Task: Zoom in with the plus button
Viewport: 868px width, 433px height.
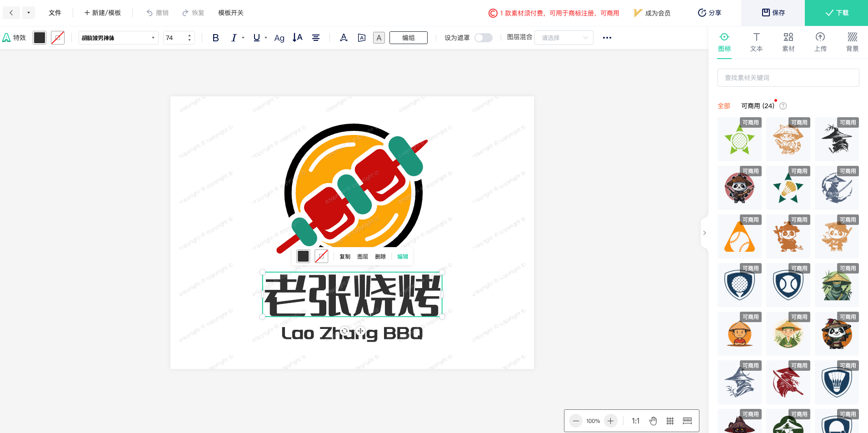Action: click(x=611, y=421)
